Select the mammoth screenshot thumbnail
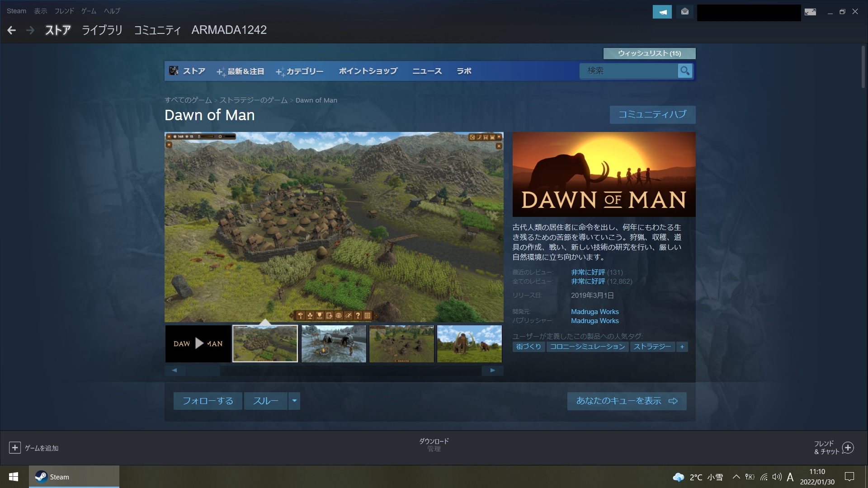Image resolution: width=868 pixels, height=488 pixels. click(469, 343)
